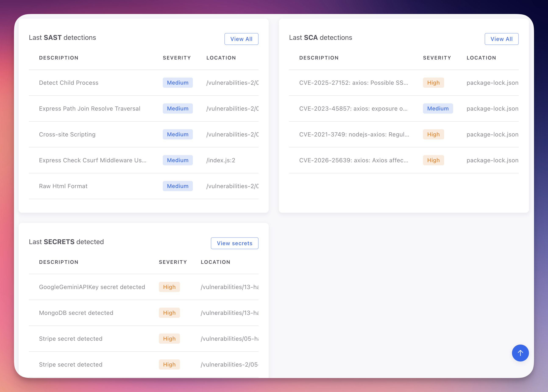Select the Detect Child Process row
The image size is (548, 392).
(x=69, y=83)
